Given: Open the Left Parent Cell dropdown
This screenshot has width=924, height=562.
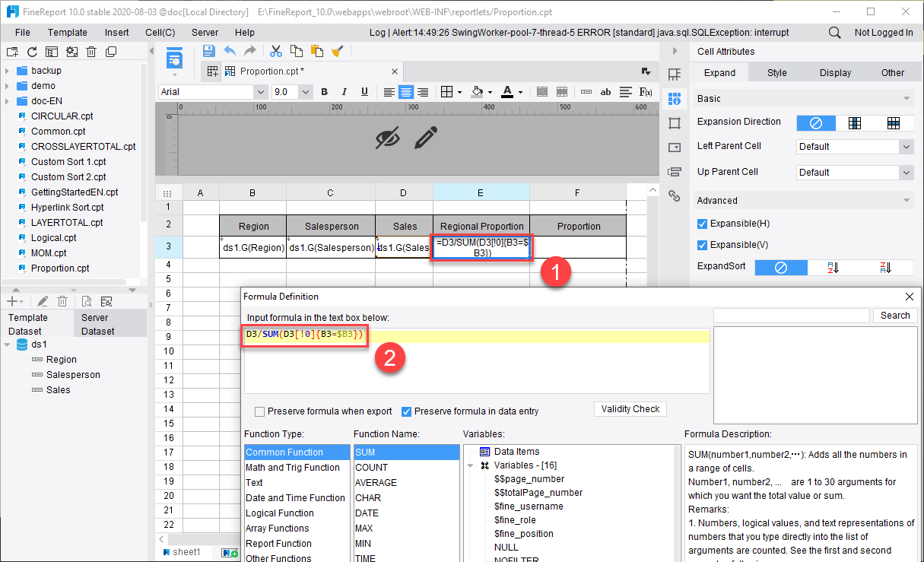Looking at the screenshot, I should click(x=855, y=147).
